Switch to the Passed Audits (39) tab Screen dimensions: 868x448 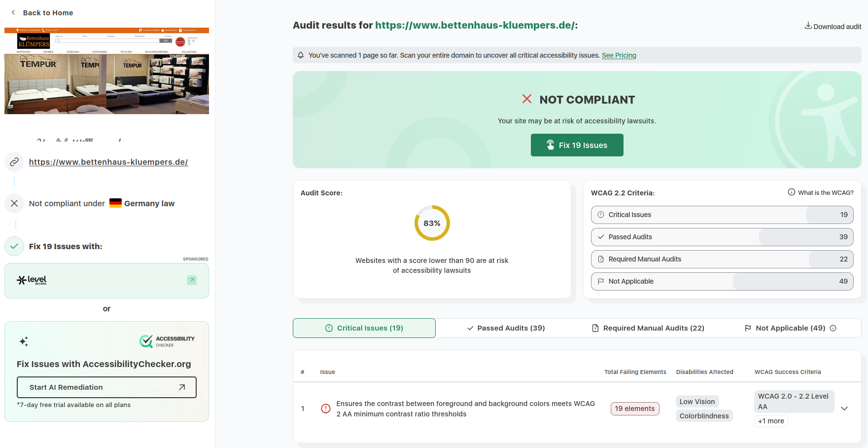click(x=506, y=328)
